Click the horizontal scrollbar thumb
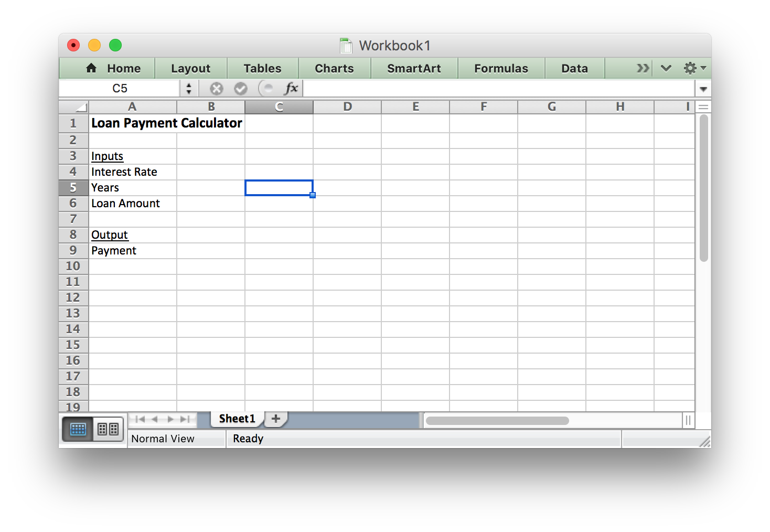This screenshot has height=532, width=770. tap(497, 421)
